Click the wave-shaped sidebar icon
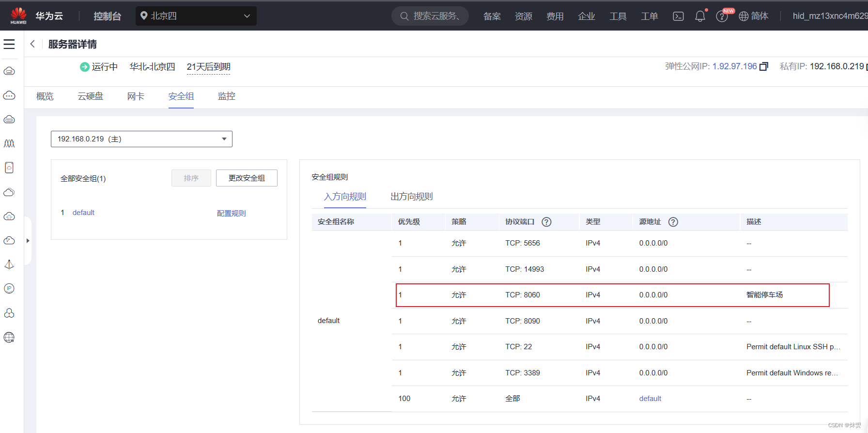868x433 pixels. tap(9, 143)
